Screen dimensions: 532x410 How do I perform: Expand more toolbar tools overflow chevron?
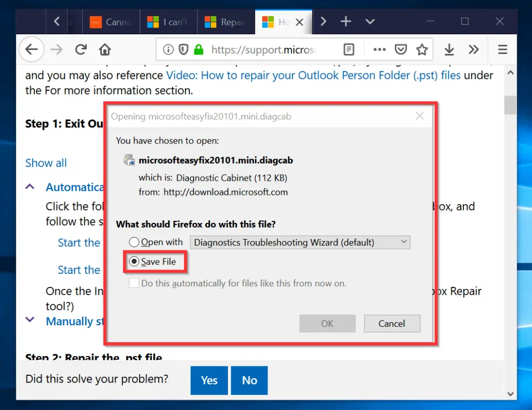pos(473,49)
